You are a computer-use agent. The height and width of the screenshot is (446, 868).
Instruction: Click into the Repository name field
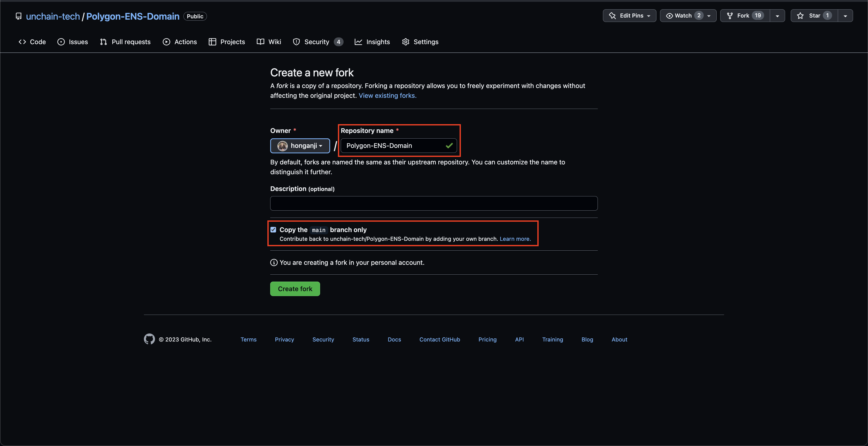click(399, 146)
